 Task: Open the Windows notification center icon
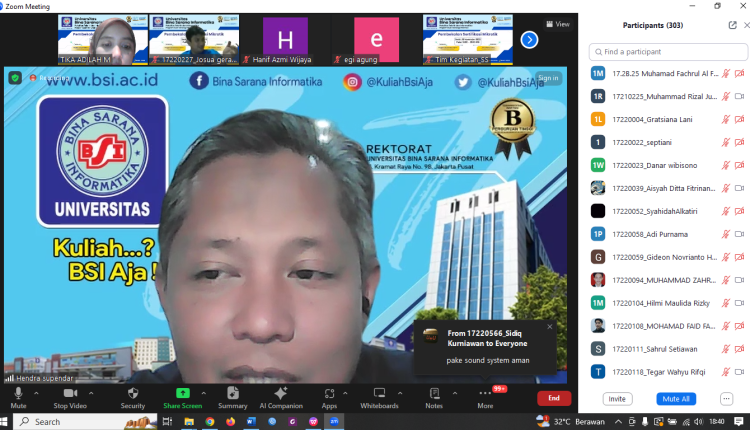[x=739, y=421]
